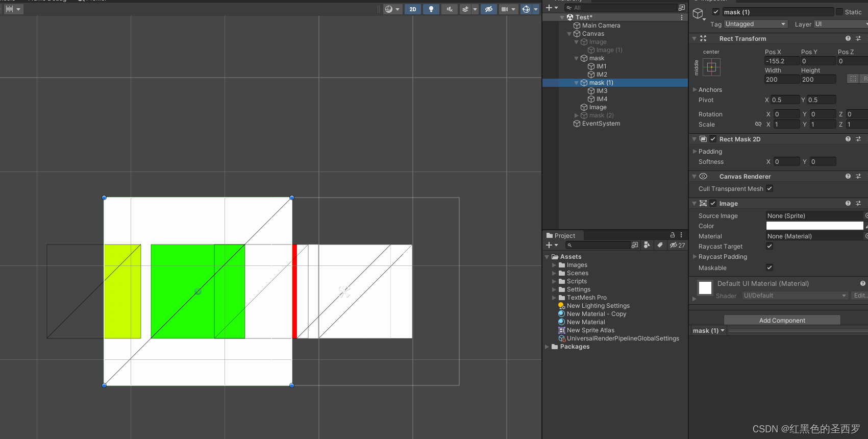Select IM1 object in Hierarchy
Image resolution: width=868 pixels, height=439 pixels.
601,66
